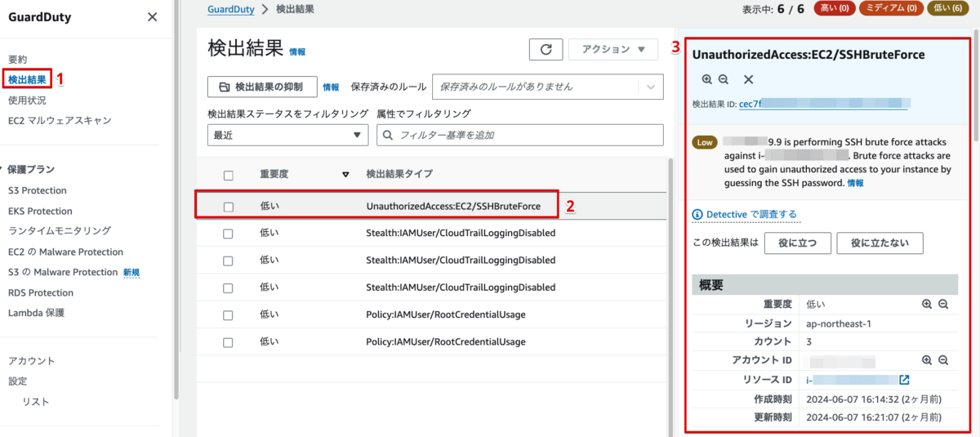Open S3 の Malware Protection
This screenshot has width=980, height=437.
click(x=64, y=272)
